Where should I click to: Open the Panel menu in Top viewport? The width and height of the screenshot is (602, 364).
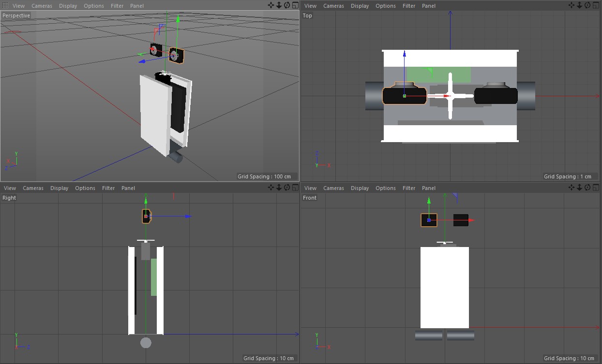tap(428, 6)
